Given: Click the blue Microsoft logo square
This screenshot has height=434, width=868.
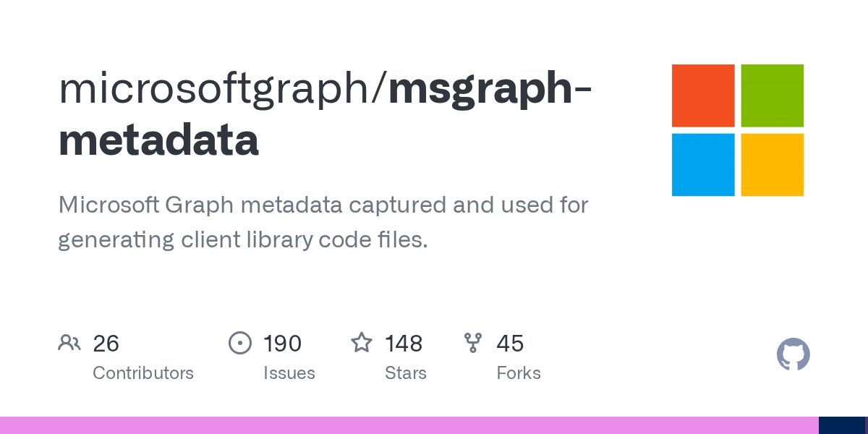Looking at the screenshot, I should (703, 165).
